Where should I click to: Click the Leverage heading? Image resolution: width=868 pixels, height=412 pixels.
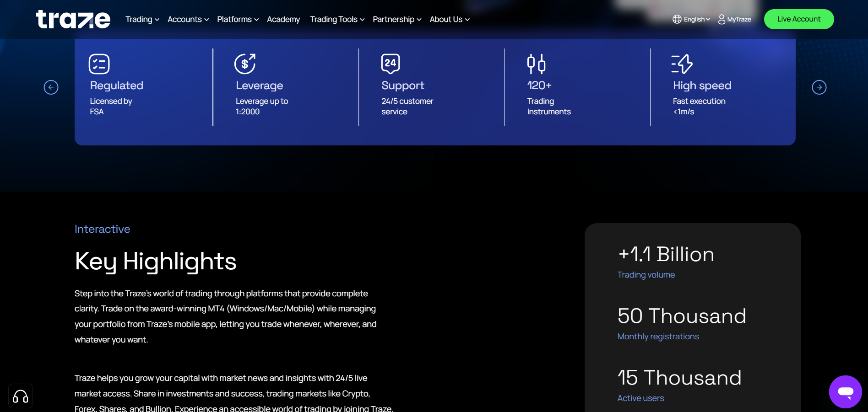point(260,86)
